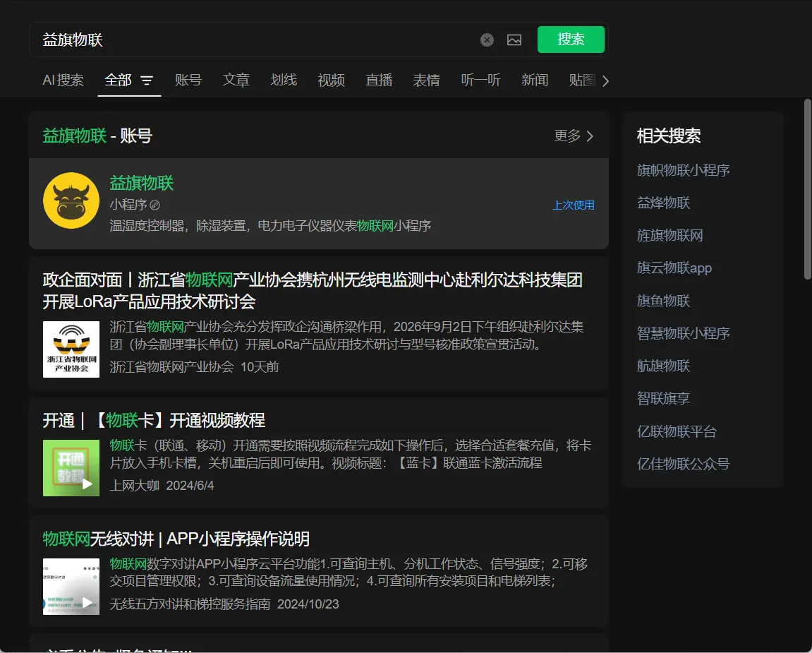Open 更多 accounts link
Screen dimensions: 812x653
574,136
